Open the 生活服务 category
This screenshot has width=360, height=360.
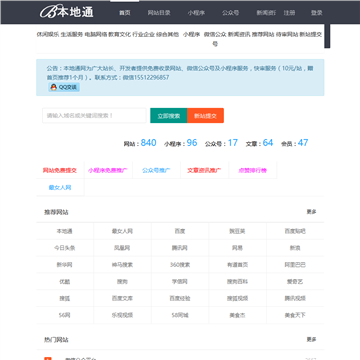coord(72,34)
